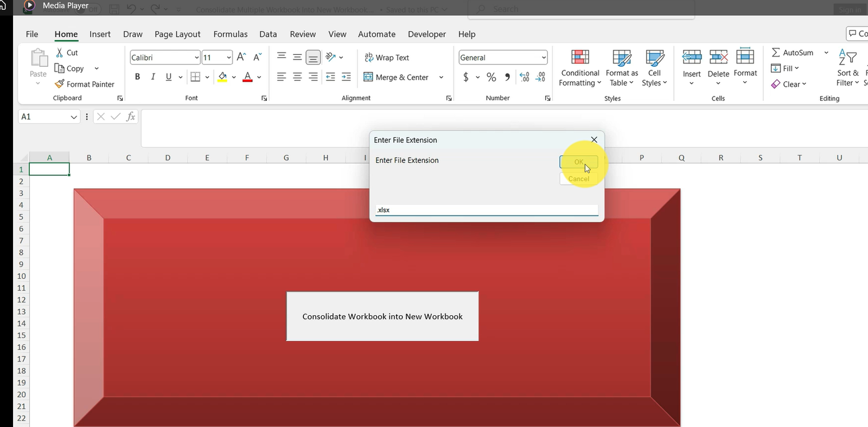Open the Name Box dropdown arrow

74,117
